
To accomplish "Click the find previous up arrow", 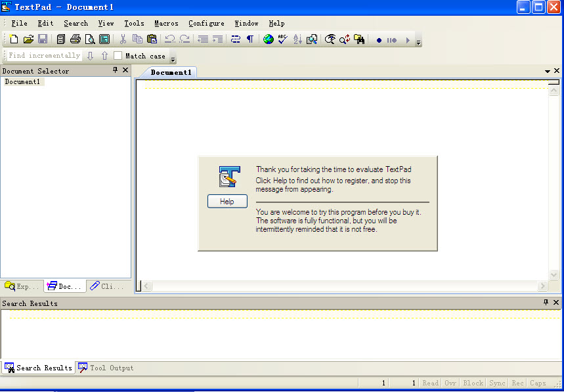I will (x=104, y=56).
